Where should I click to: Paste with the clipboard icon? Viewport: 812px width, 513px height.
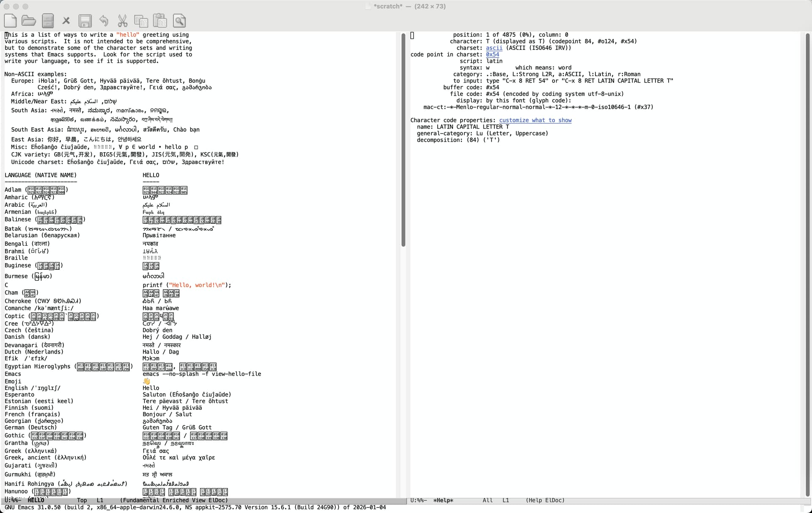pyautogui.click(x=160, y=20)
